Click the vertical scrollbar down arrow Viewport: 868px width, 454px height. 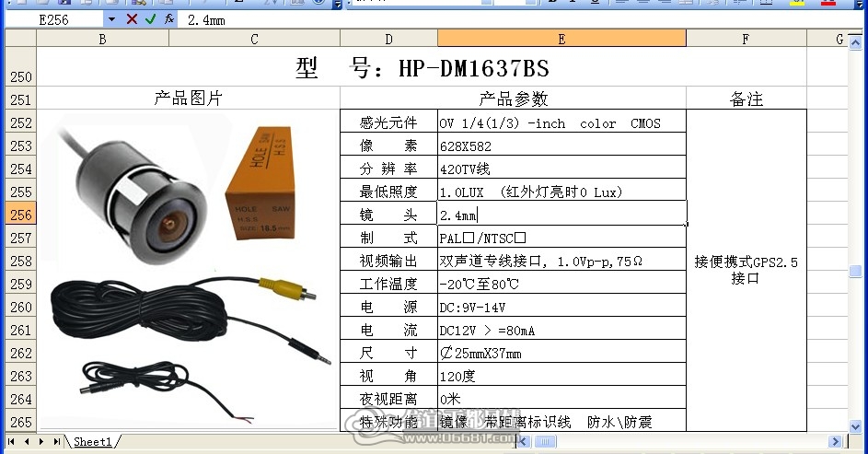pyautogui.click(x=855, y=427)
